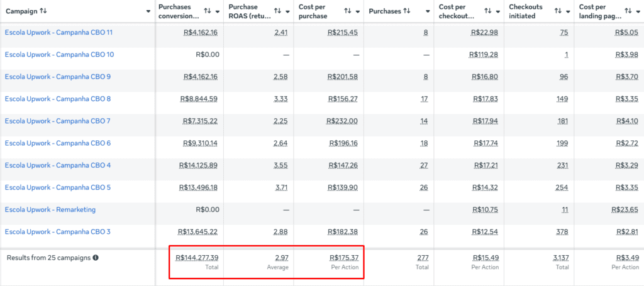
Task: Open Escola Upwork - Remarketing campaign
Action: [x=50, y=209]
